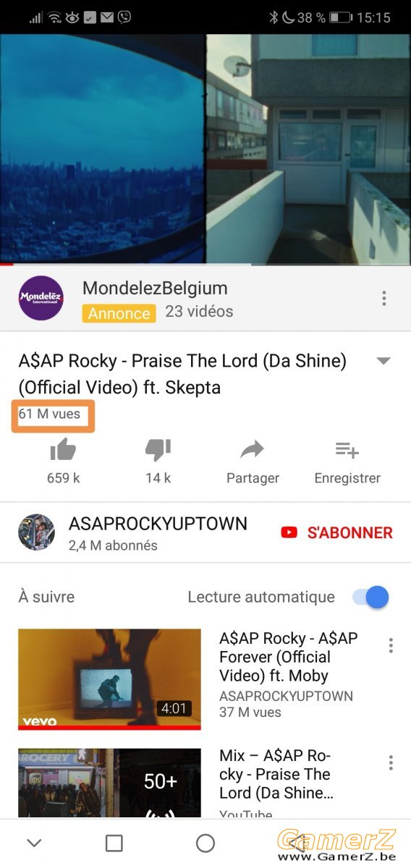Tap the Android home circle button
Image resolution: width=411 pixels, height=868 pixels.
click(x=205, y=843)
